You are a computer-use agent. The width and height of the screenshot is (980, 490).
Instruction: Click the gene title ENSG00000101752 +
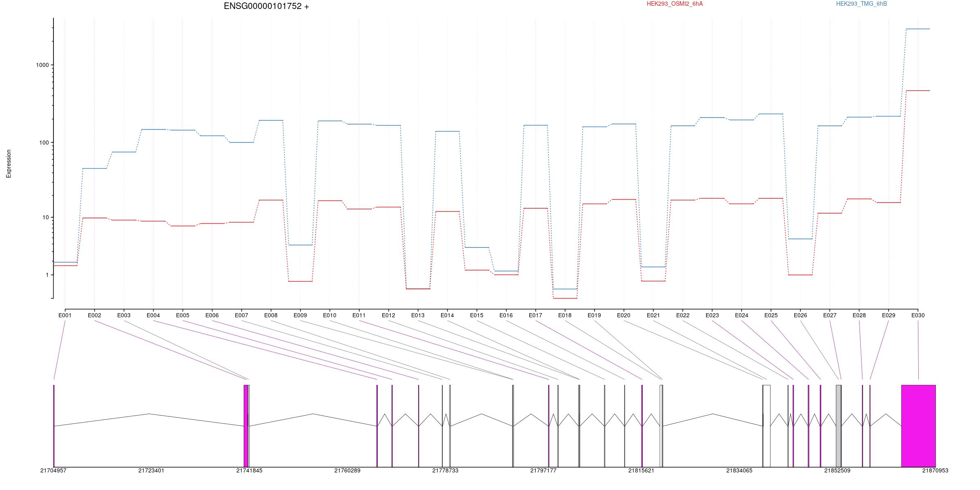(x=266, y=6)
